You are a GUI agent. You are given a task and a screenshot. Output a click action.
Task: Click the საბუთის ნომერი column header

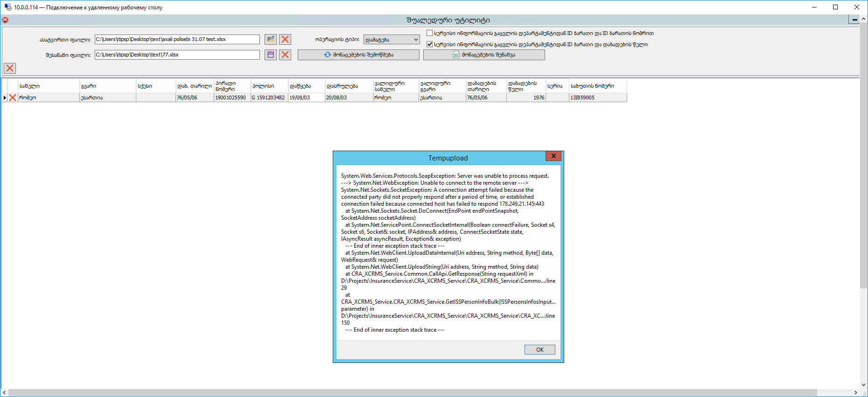click(597, 86)
